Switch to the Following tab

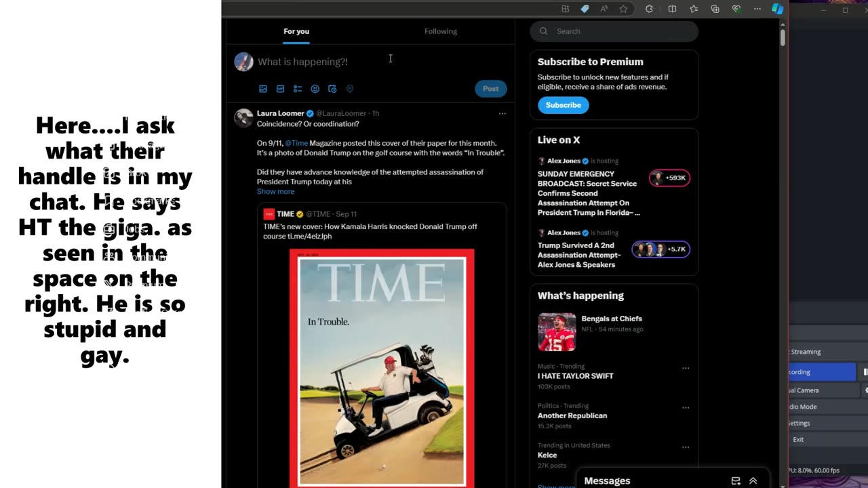pos(441,31)
